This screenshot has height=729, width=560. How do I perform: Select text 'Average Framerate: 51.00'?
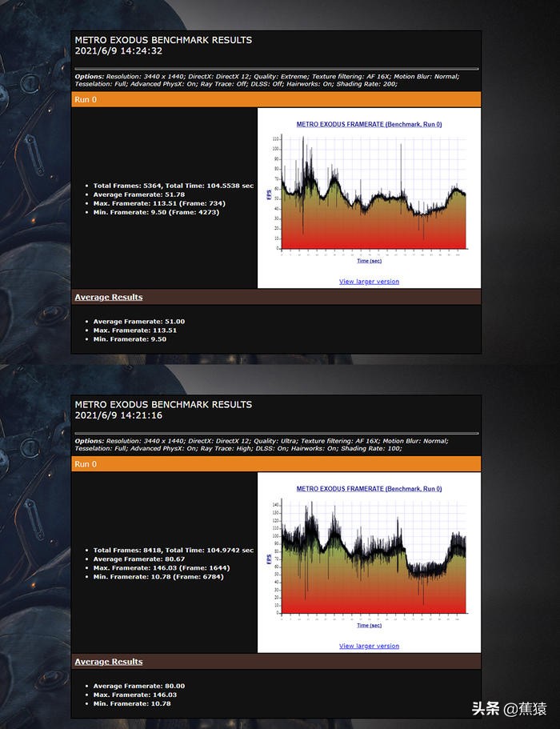click(x=139, y=321)
